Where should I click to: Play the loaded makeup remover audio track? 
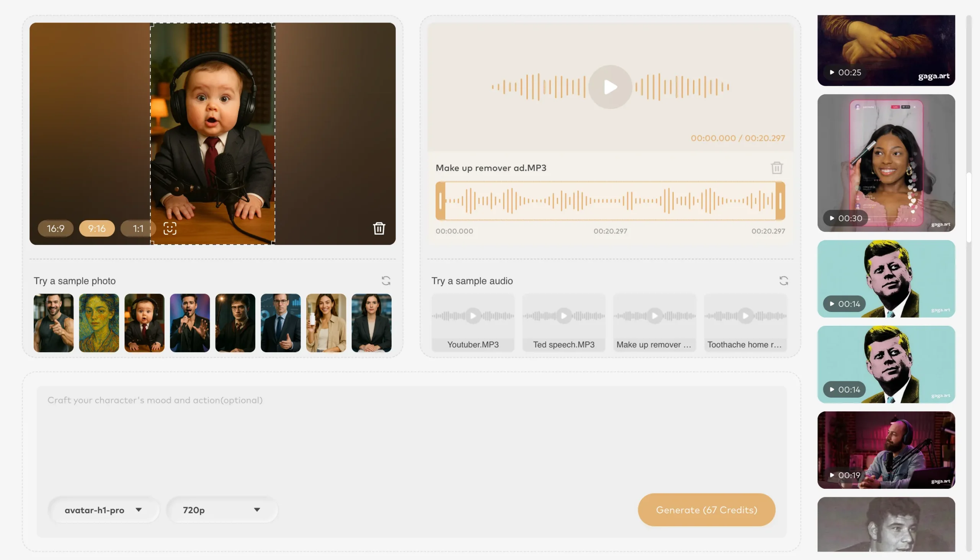609,87
